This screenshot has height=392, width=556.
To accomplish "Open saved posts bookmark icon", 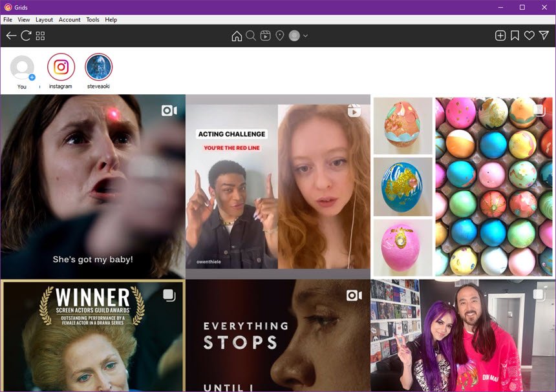I will pyautogui.click(x=515, y=36).
